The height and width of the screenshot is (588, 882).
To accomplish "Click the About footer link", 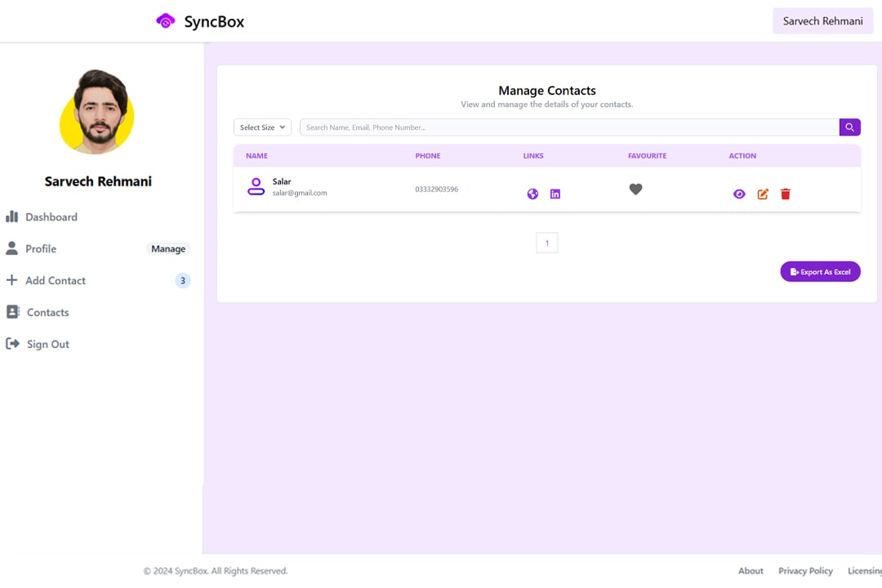I will [751, 570].
